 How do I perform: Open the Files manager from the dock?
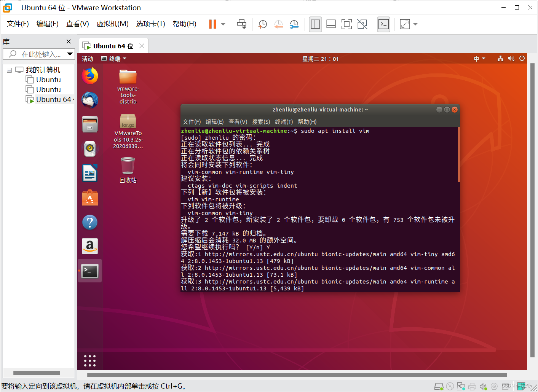pos(90,124)
